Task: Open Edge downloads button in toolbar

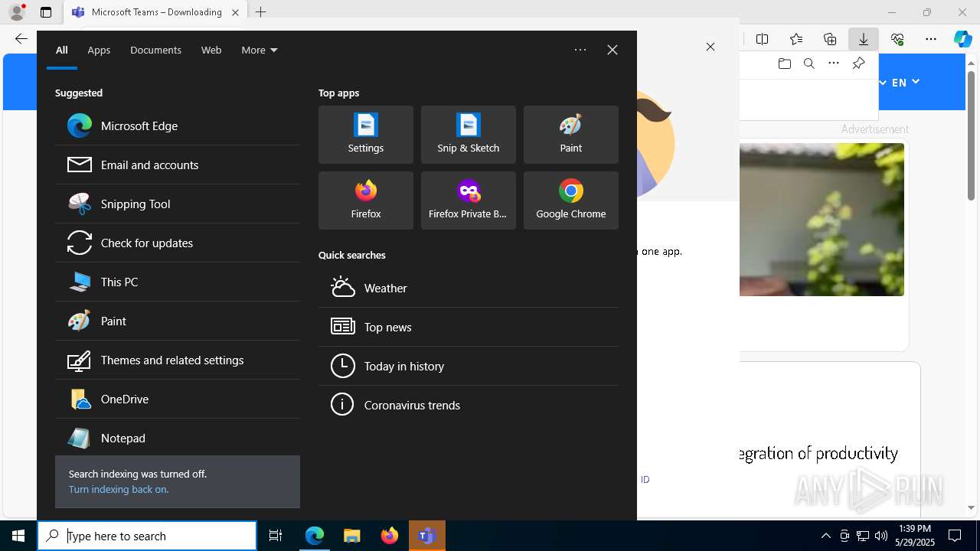Action: tap(864, 39)
